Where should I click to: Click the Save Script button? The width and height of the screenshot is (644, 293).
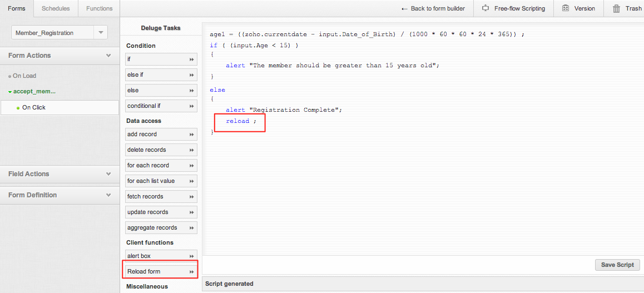click(x=617, y=265)
